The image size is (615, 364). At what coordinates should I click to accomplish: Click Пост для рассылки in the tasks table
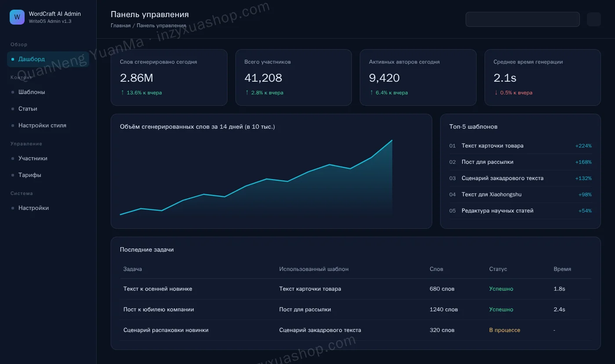point(305,310)
